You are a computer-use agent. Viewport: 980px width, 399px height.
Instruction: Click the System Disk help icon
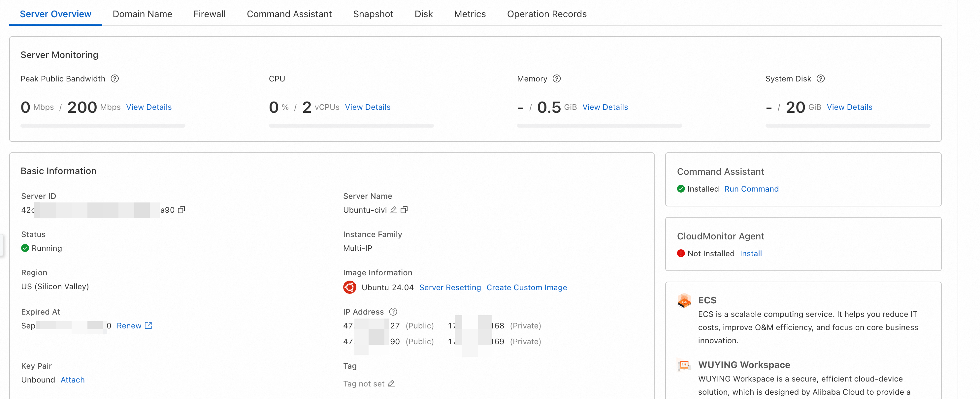[x=821, y=78]
